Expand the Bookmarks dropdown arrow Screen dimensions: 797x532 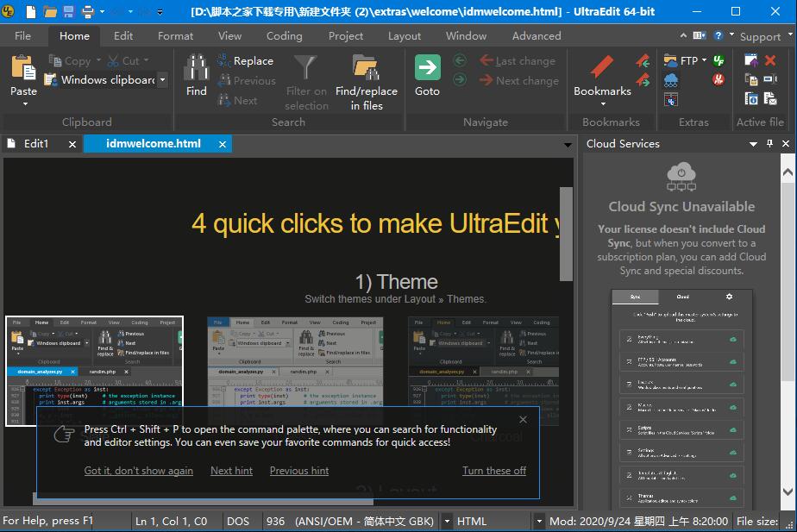603,104
